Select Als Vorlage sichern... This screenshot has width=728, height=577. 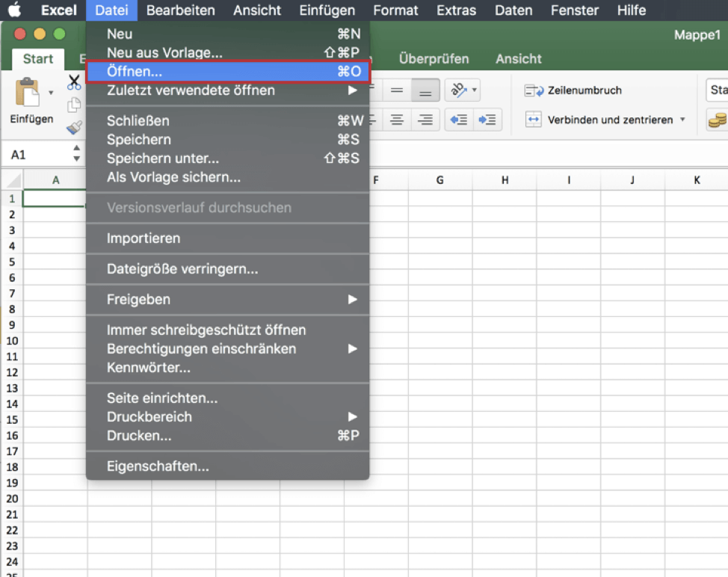(x=227, y=177)
